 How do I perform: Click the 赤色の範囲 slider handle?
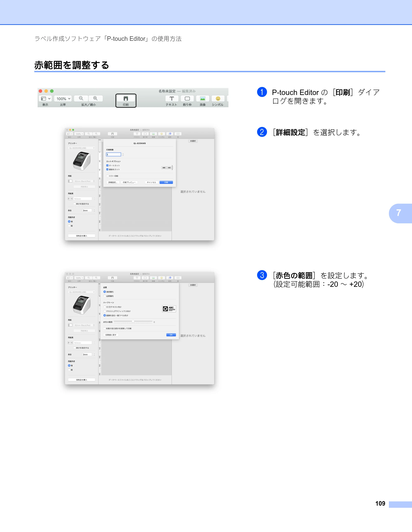click(x=133, y=322)
